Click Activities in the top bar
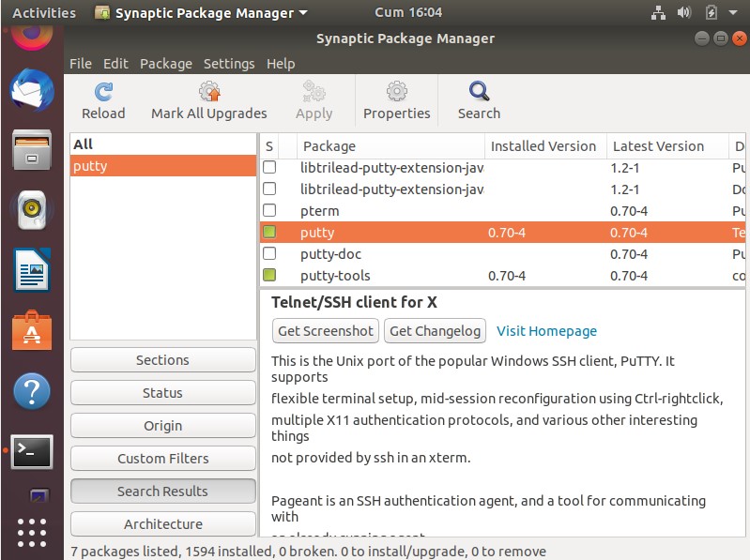The width and height of the screenshot is (750, 560). tap(44, 13)
